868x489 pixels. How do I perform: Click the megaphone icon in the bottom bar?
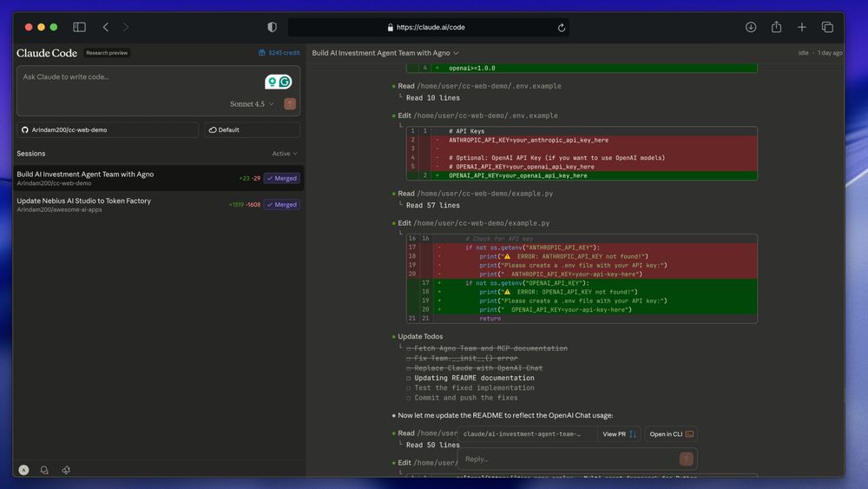point(66,470)
